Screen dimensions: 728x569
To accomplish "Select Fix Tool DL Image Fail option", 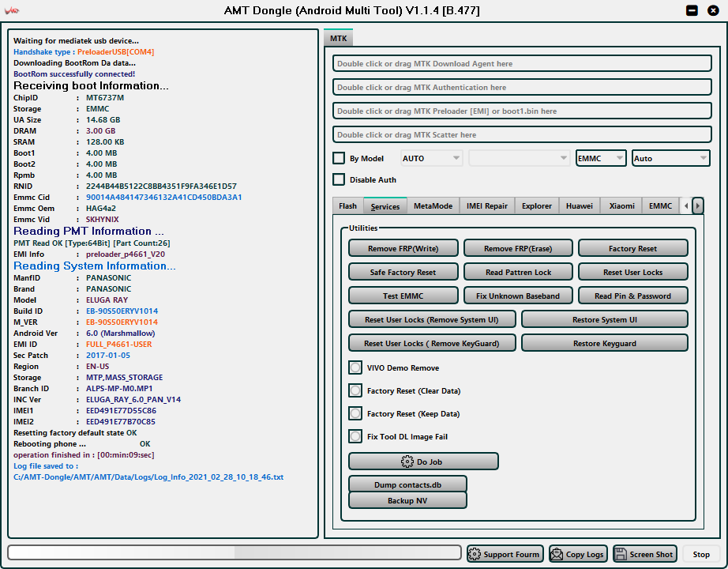I will (355, 436).
